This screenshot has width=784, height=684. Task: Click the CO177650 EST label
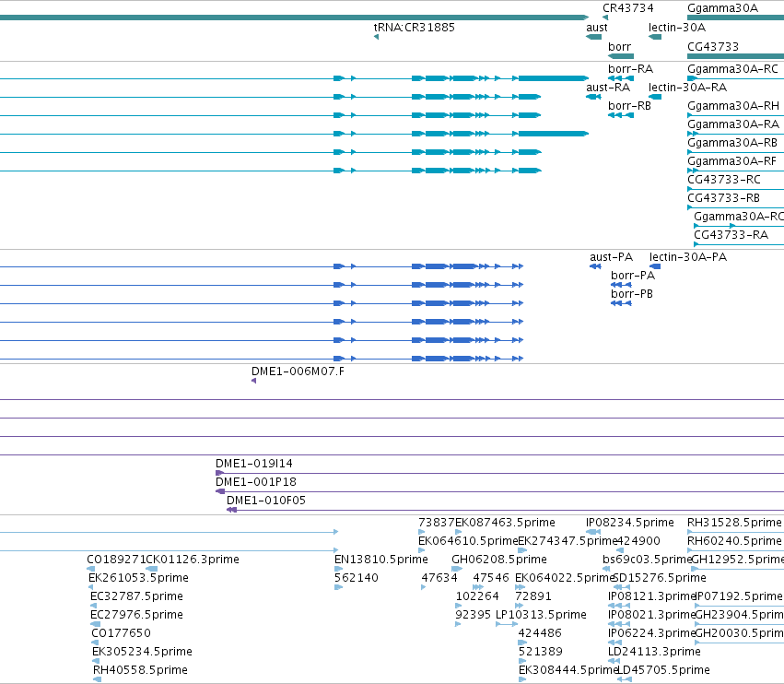point(121,633)
